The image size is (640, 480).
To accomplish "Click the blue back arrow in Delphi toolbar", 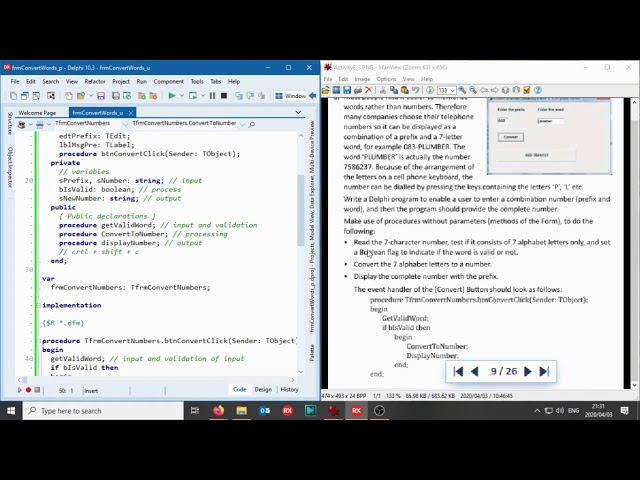I will [313, 96].
